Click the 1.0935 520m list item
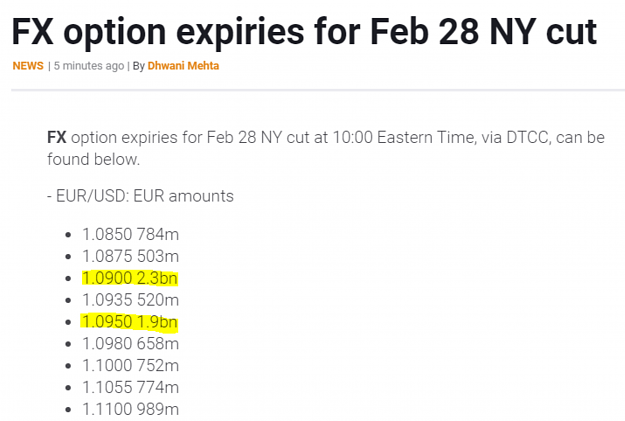Screen dimensions: 625x421 pos(131,300)
